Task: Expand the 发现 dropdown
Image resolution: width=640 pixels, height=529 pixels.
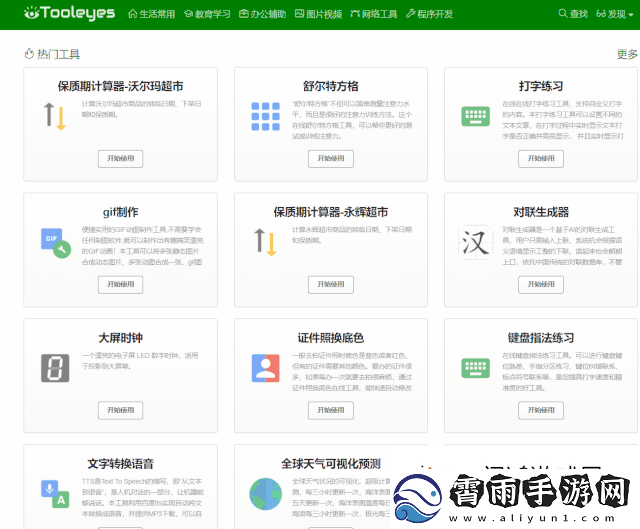Action: 615,14
